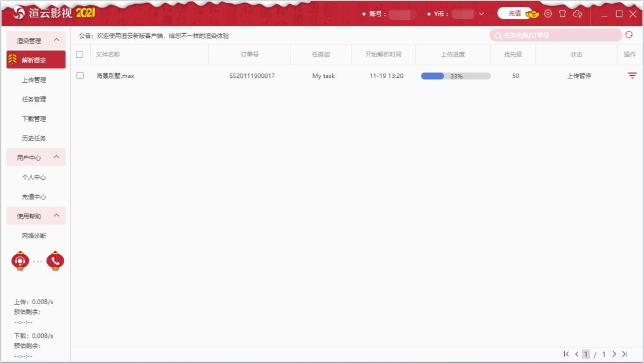Screen dimensions: 644x363
Task: Open 上传管理 in the sidebar
Action: pos(34,80)
